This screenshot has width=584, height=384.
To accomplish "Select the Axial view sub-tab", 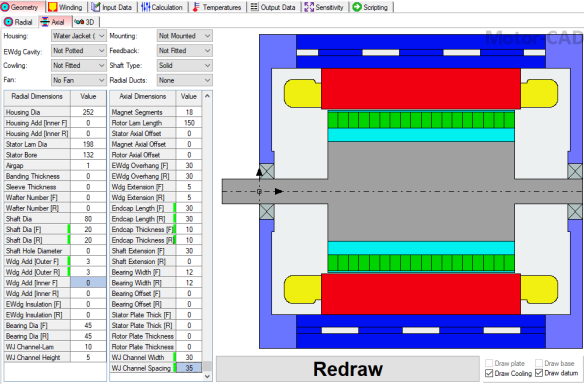I will (x=54, y=22).
